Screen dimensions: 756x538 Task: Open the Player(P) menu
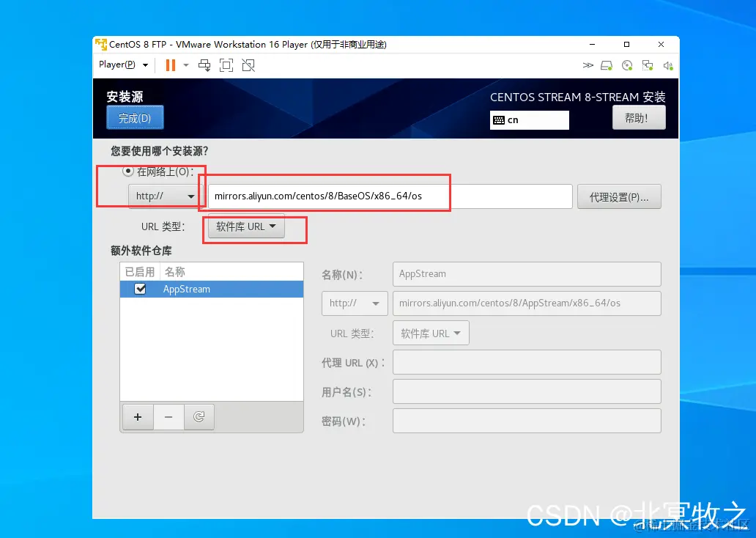point(123,65)
